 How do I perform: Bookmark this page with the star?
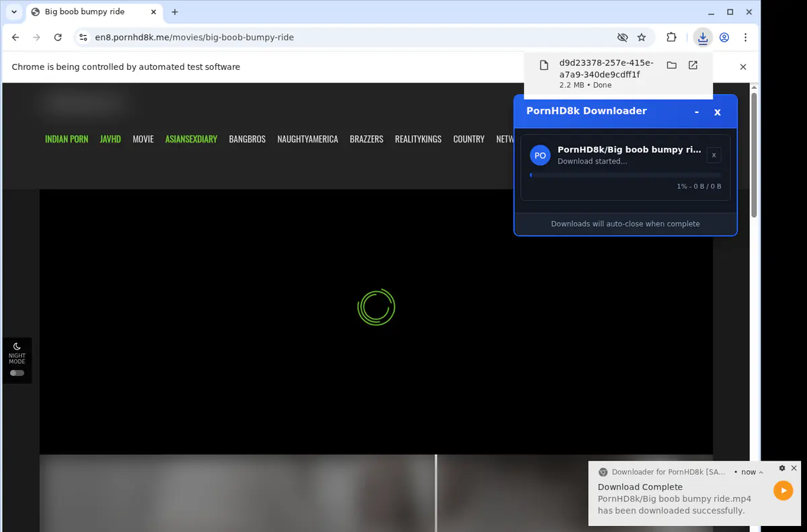(x=642, y=38)
